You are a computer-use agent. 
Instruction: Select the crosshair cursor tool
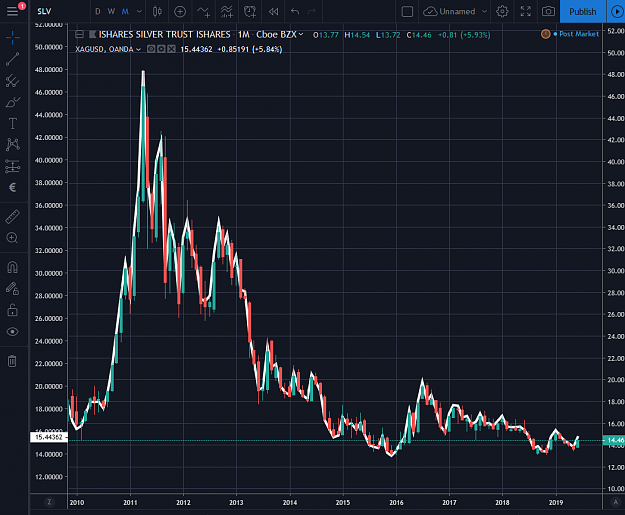point(12,38)
